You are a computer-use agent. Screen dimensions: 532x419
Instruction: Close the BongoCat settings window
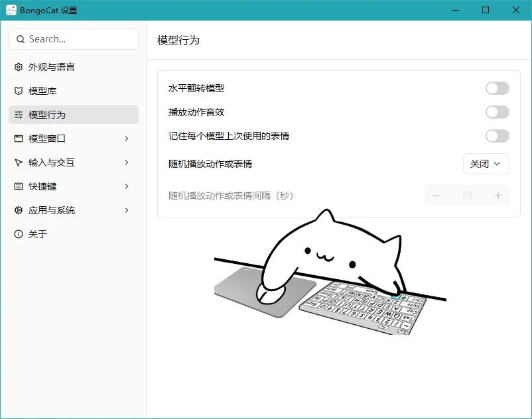[x=515, y=10]
